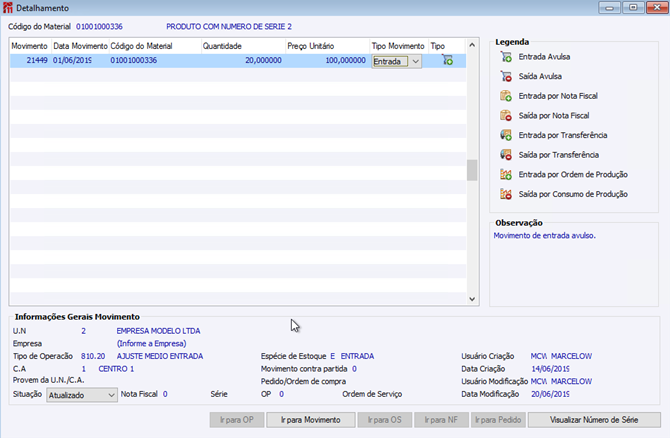Click the Usuário Modificação MARCELOW value
The image size is (670, 438).
point(571,382)
